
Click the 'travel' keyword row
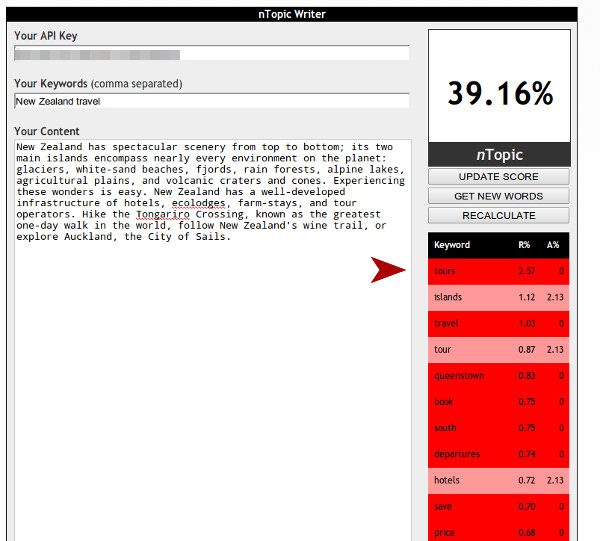(x=499, y=323)
